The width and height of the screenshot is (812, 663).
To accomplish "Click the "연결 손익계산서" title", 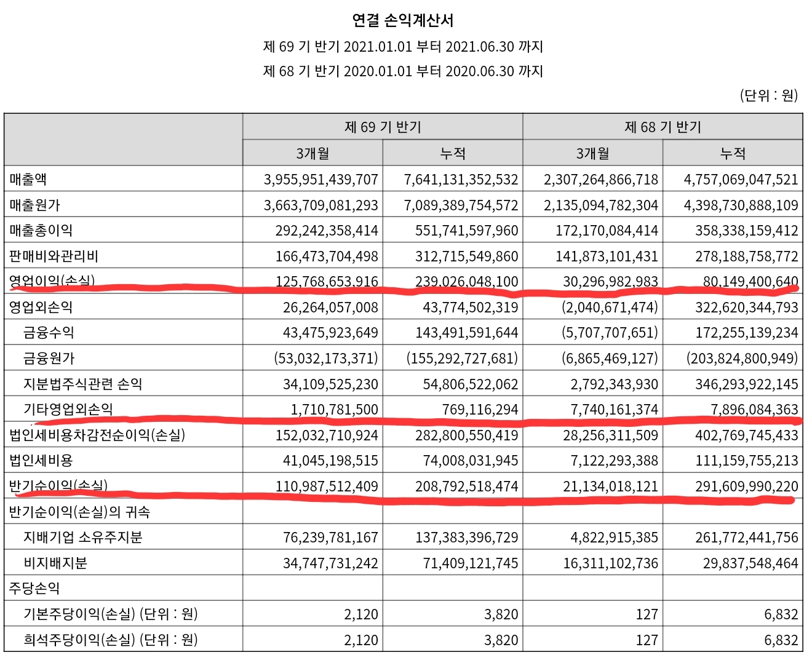I will click(x=403, y=21).
